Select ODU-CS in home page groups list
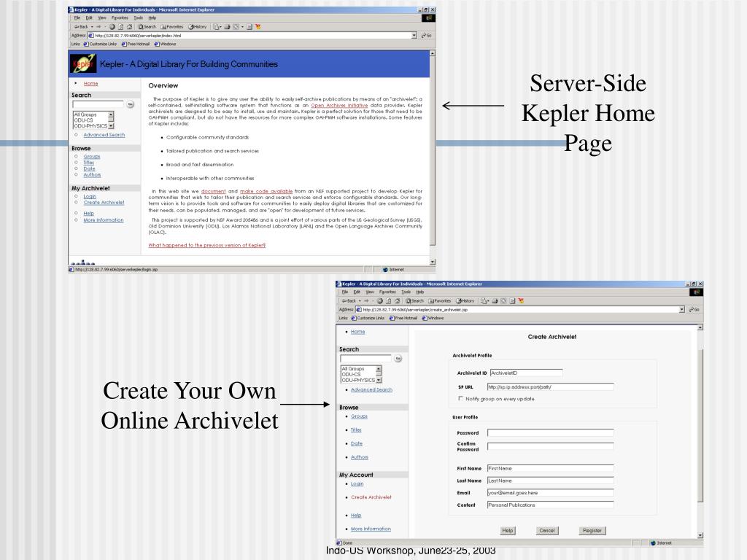The image size is (747, 560). tap(84, 120)
